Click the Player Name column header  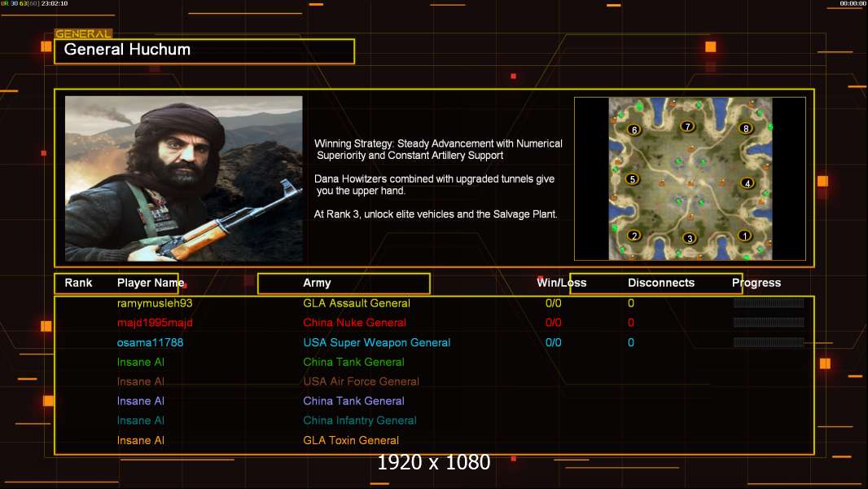151,283
